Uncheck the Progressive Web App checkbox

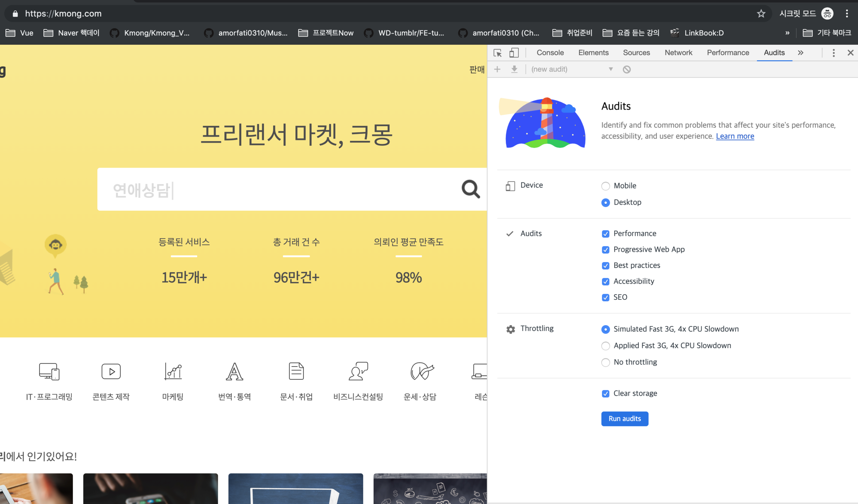(605, 250)
